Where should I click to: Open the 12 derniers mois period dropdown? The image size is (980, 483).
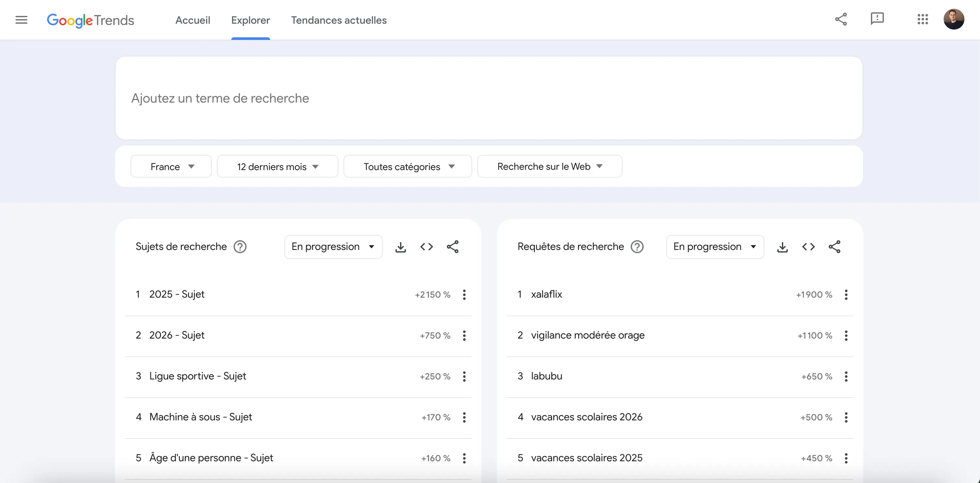277,166
